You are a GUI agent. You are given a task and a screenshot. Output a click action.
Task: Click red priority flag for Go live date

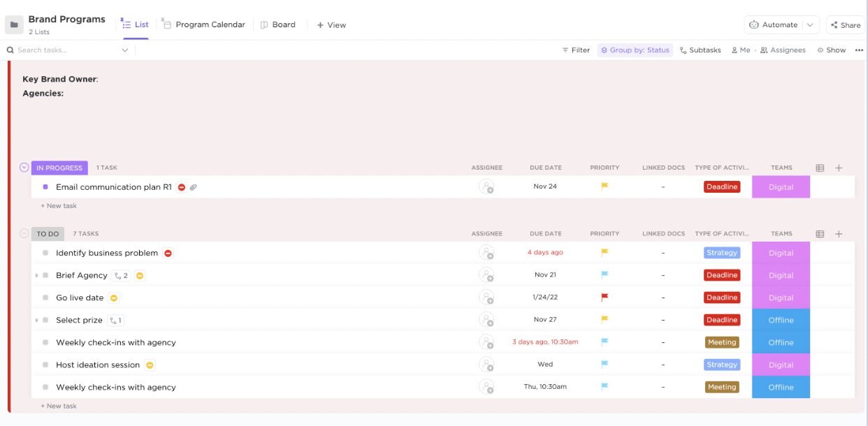(605, 298)
